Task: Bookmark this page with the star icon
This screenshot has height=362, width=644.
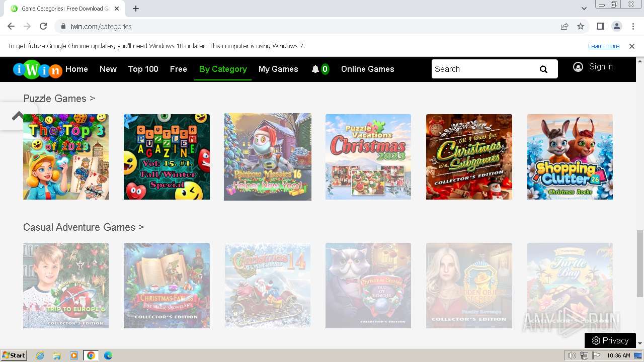Action: (x=581, y=26)
